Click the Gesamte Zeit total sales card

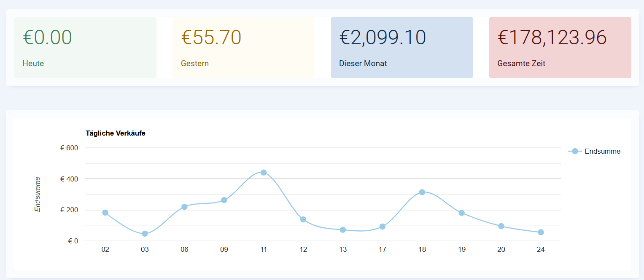[560, 48]
